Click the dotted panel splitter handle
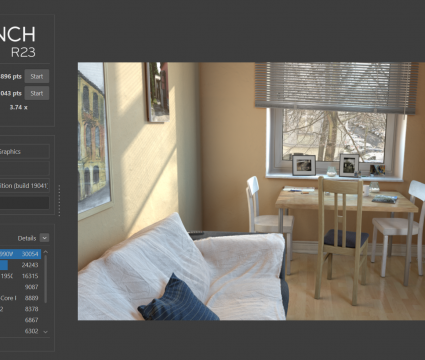The width and height of the screenshot is (425, 360). pos(59,200)
